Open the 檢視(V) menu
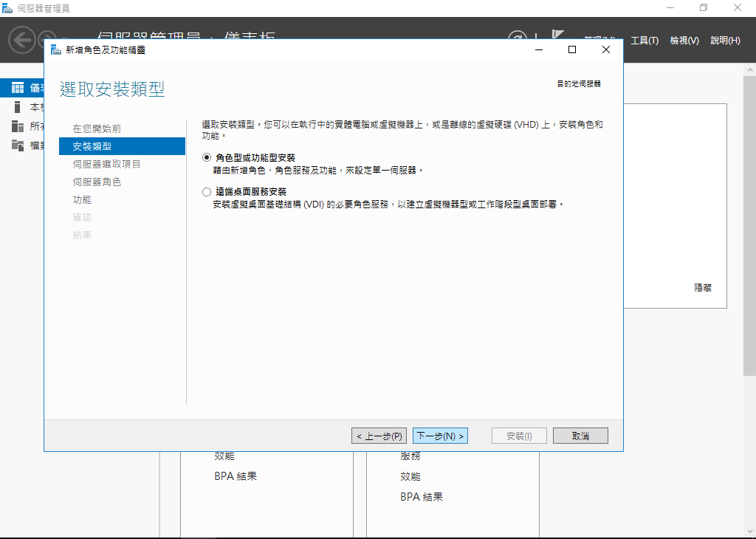Screen dimensions: 756x539 683,41
